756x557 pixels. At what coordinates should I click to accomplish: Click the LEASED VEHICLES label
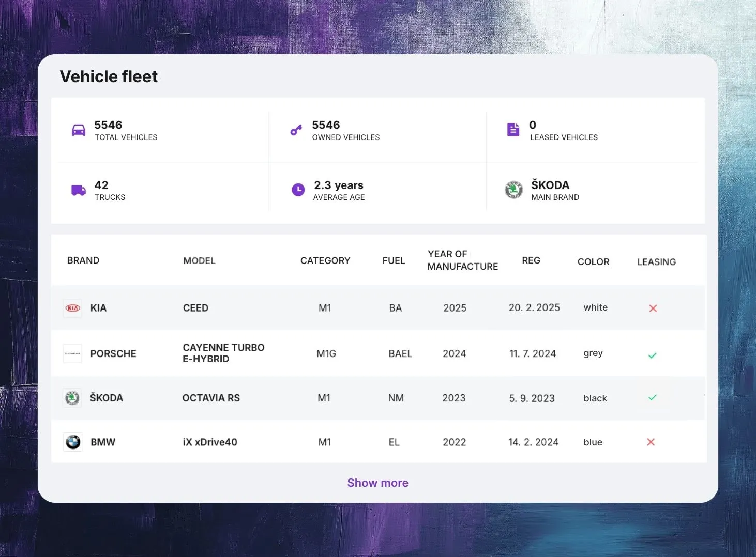pyautogui.click(x=564, y=137)
